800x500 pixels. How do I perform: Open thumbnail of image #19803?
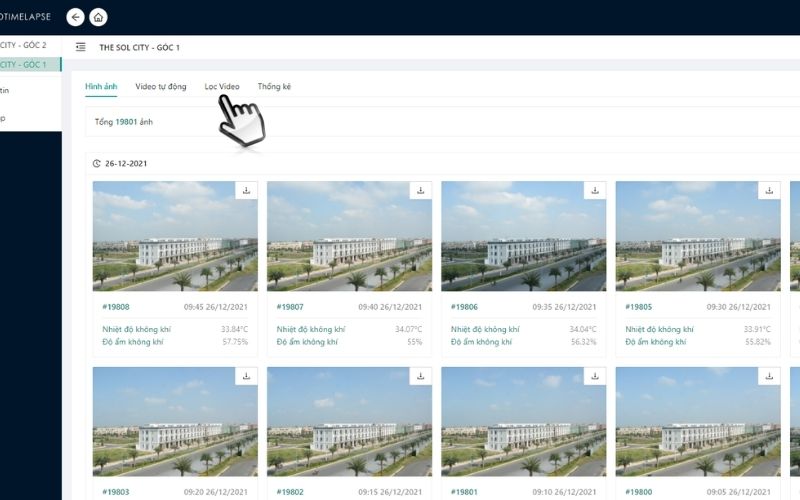pos(175,421)
